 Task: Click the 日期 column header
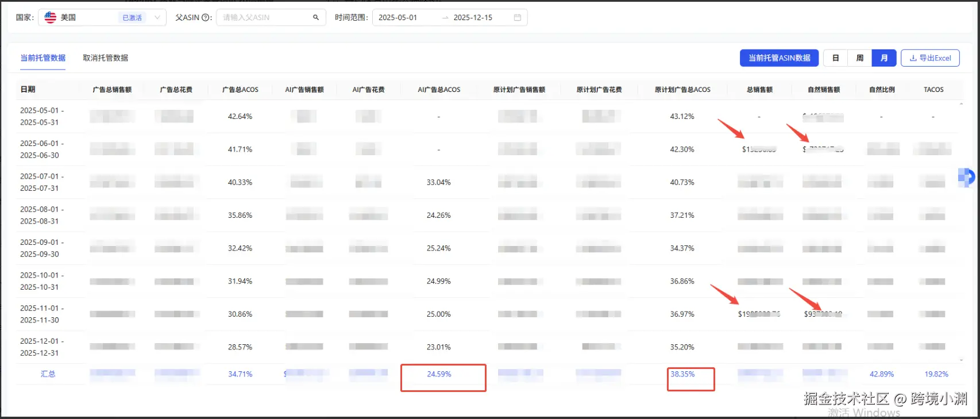point(28,89)
